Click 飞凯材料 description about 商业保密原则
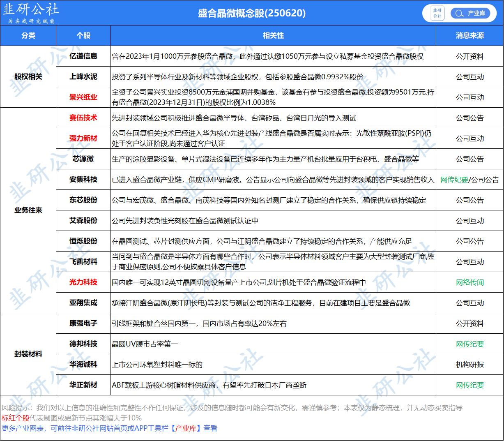 coord(273,262)
